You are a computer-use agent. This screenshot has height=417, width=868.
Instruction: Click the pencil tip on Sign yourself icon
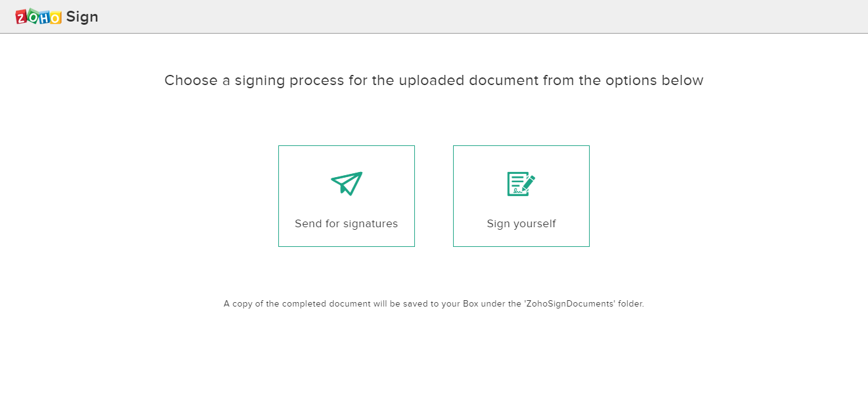tap(524, 189)
